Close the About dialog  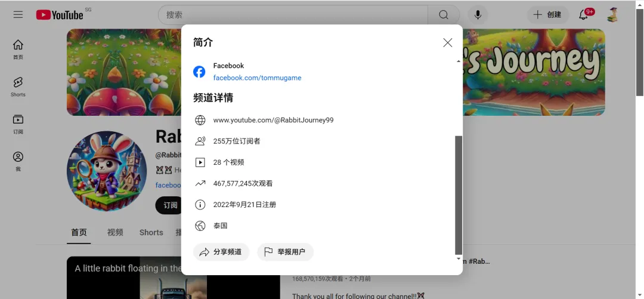tap(448, 43)
